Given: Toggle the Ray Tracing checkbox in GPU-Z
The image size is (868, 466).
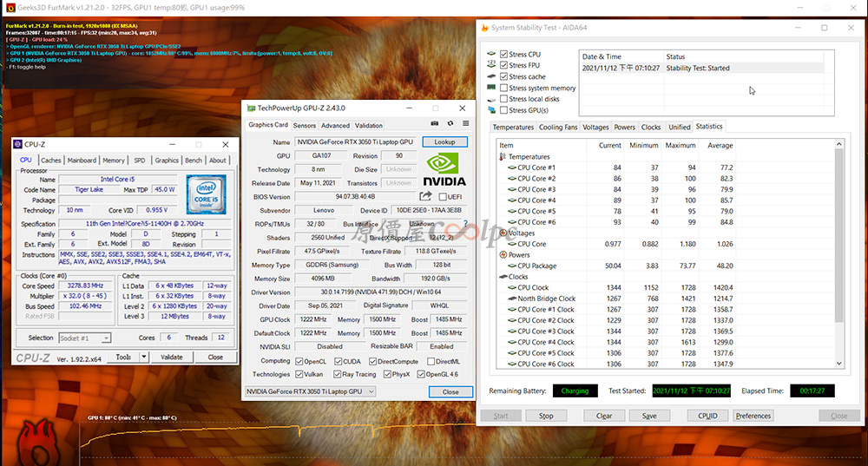Looking at the screenshot, I should click(x=337, y=374).
